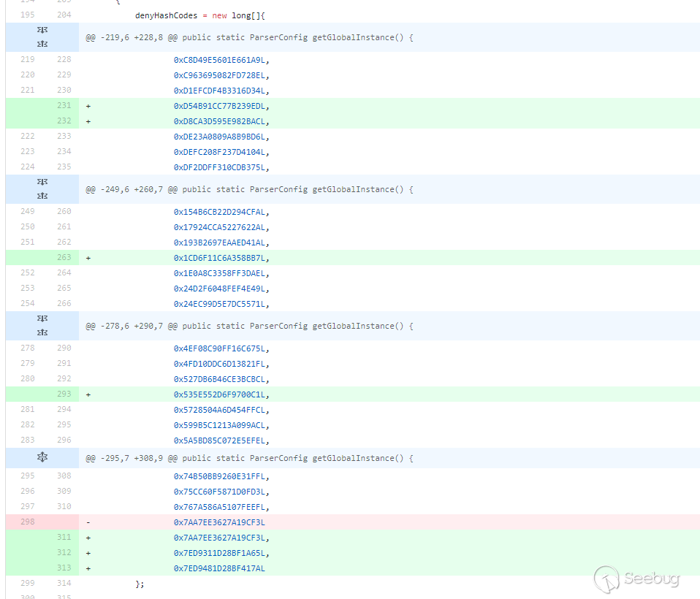Image resolution: width=700 pixels, height=599 pixels.
Task: Click the expand-down icon above the first hunk header
Action: pos(42,29)
